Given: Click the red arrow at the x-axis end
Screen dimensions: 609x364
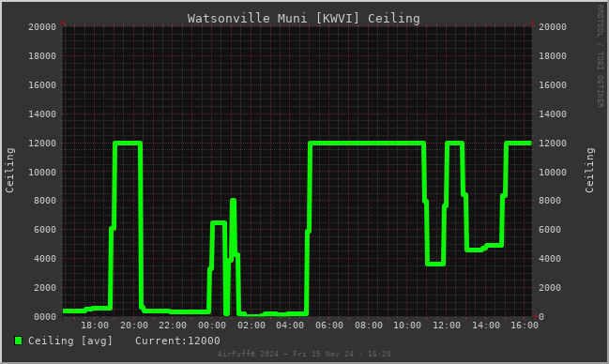Looking at the screenshot, I should pyautogui.click(x=536, y=316).
